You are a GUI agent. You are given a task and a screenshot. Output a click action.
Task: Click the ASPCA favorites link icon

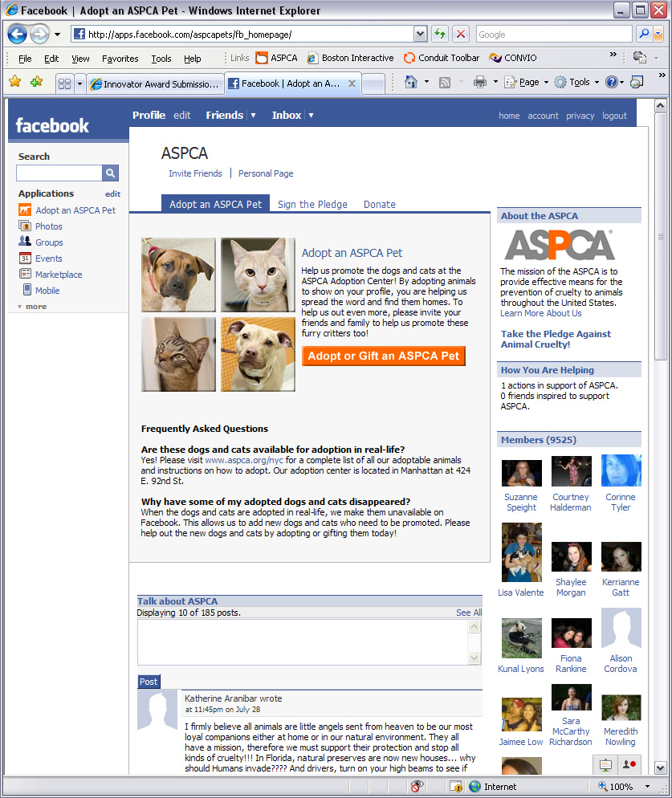point(262,58)
